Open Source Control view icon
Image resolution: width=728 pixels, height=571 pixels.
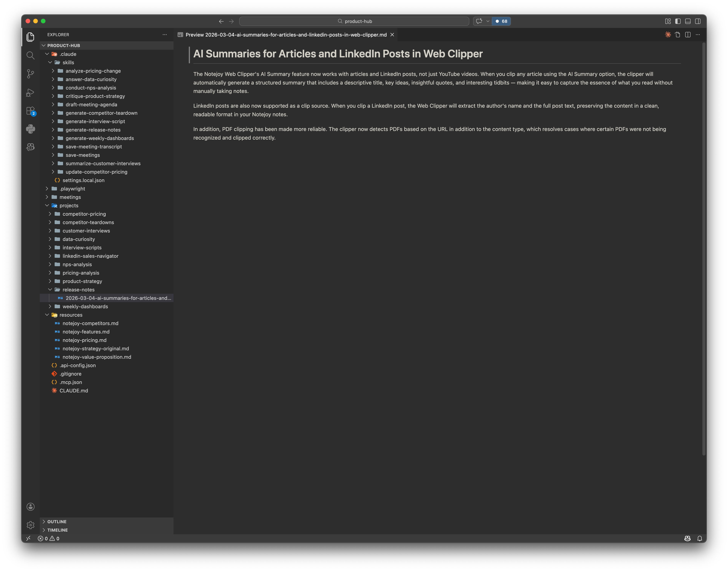pos(30,74)
